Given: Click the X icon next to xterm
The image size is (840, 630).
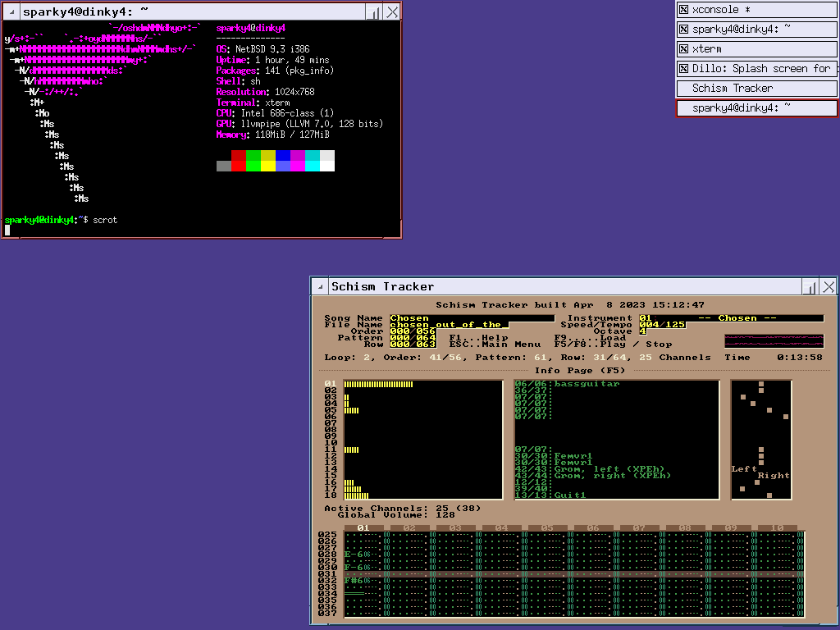Looking at the screenshot, I should (x=682, y=49).
